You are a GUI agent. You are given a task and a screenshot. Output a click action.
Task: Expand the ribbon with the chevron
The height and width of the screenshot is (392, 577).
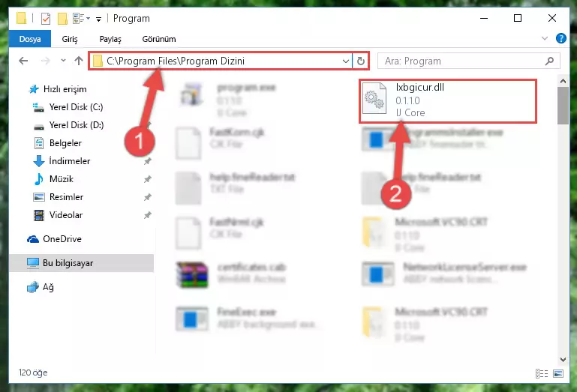(545, 38)
